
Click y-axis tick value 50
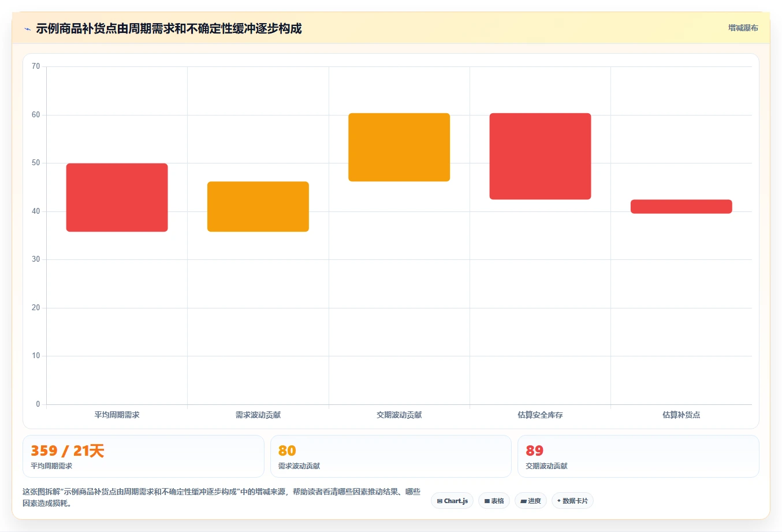(x=36, y=163)
